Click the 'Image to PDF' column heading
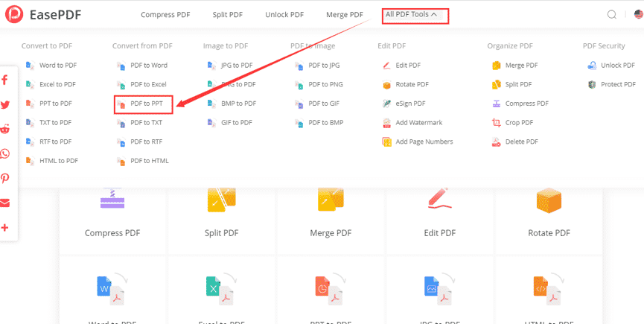 click(226, 46)
